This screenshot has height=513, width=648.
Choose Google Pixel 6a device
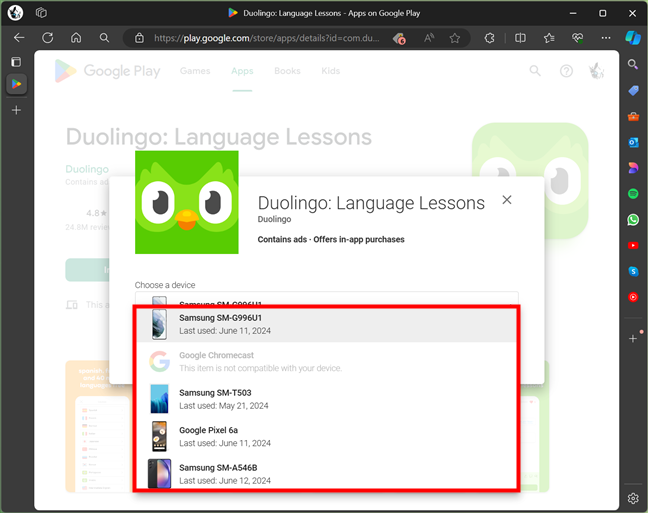326,437
